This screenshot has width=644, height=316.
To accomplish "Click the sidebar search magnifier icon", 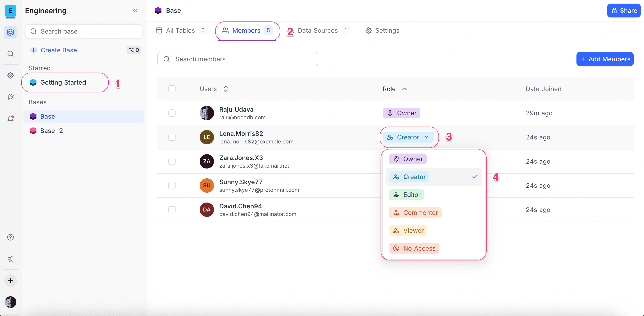I will click(x=10, y=54).
